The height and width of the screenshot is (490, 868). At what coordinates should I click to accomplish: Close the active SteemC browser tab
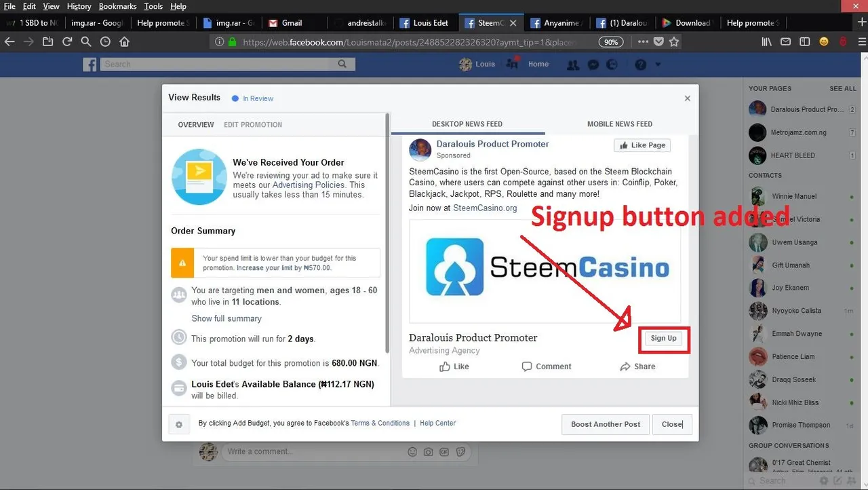[513, 22]
